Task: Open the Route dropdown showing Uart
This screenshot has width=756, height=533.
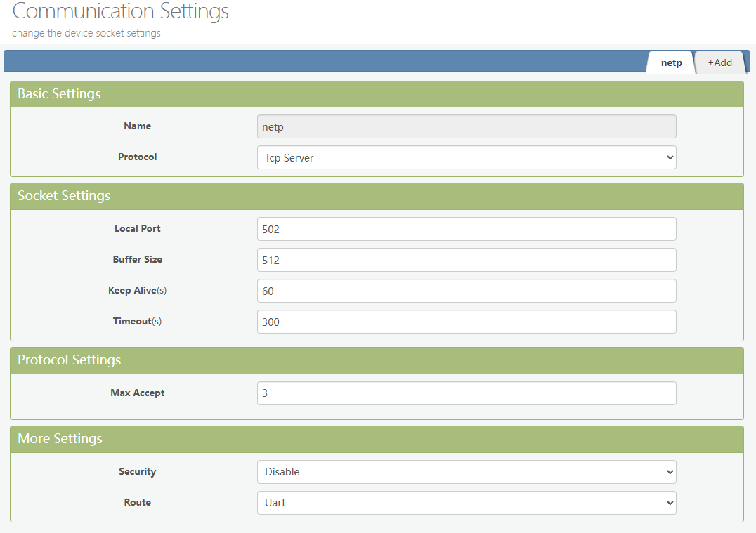Action: (467, 503)
